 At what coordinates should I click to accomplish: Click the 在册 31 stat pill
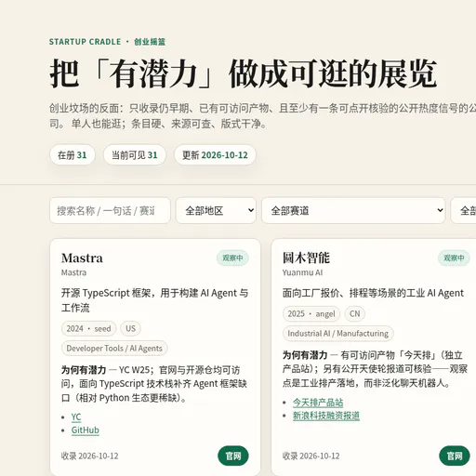click(73, 155)
